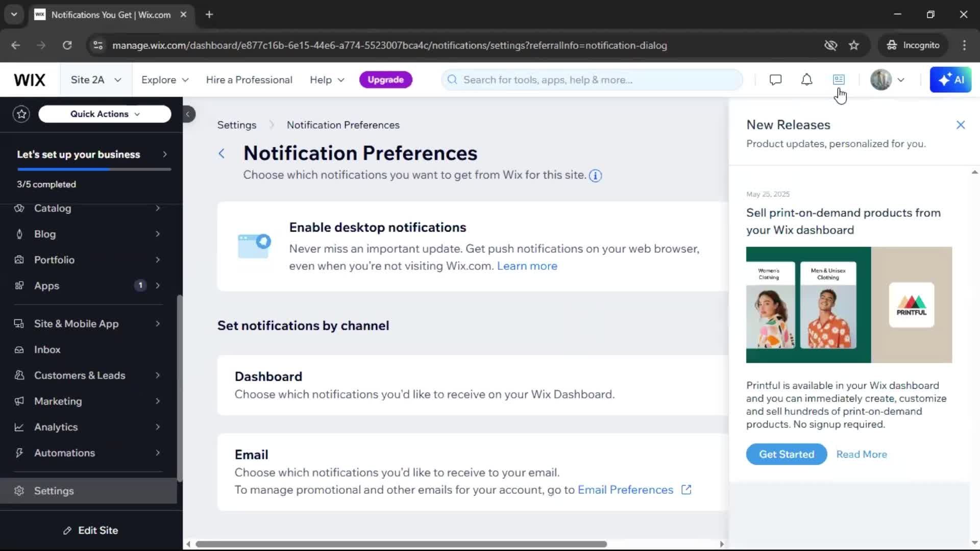Click the browser address bar URL

[x=389, y=45]
